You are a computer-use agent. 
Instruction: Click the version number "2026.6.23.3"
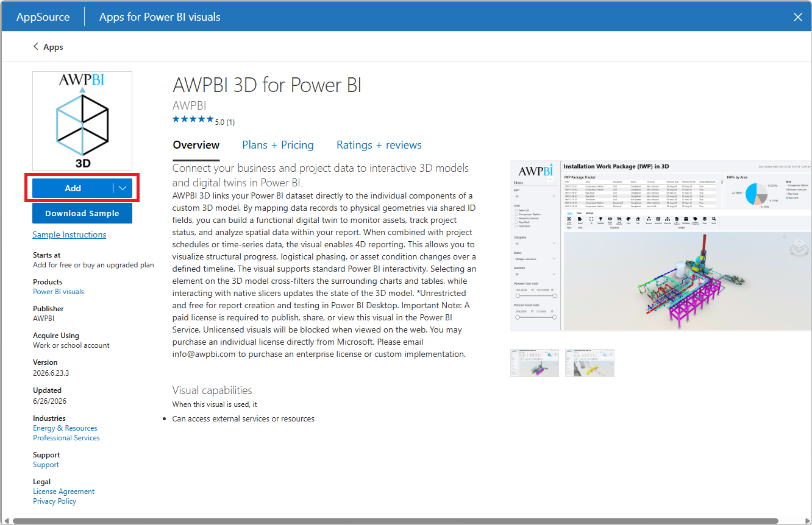click(51, 373)
